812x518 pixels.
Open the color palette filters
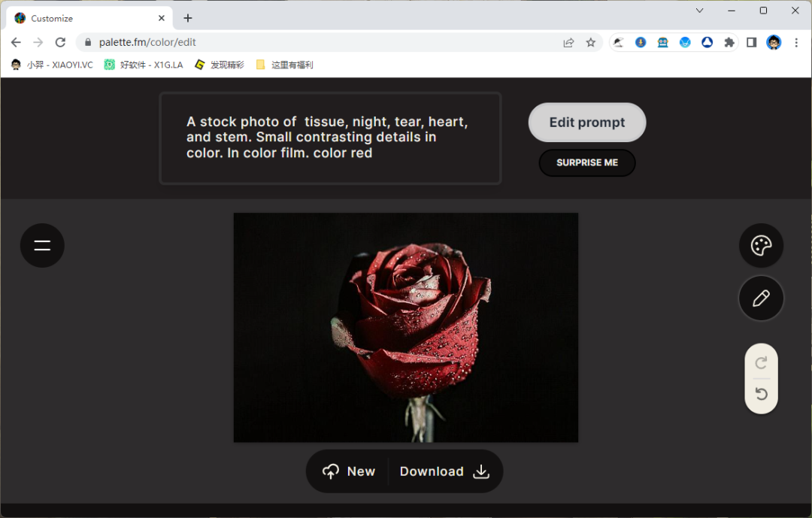point(761,245)
